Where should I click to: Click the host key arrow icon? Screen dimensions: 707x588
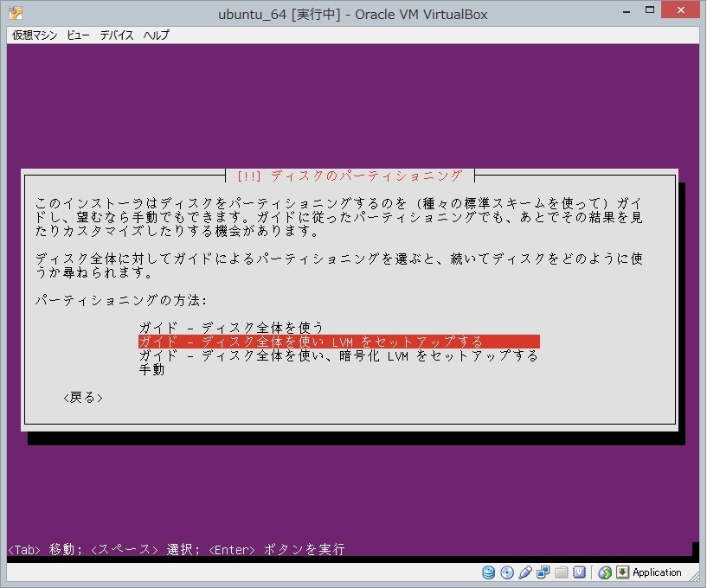(x=623, y=572)
